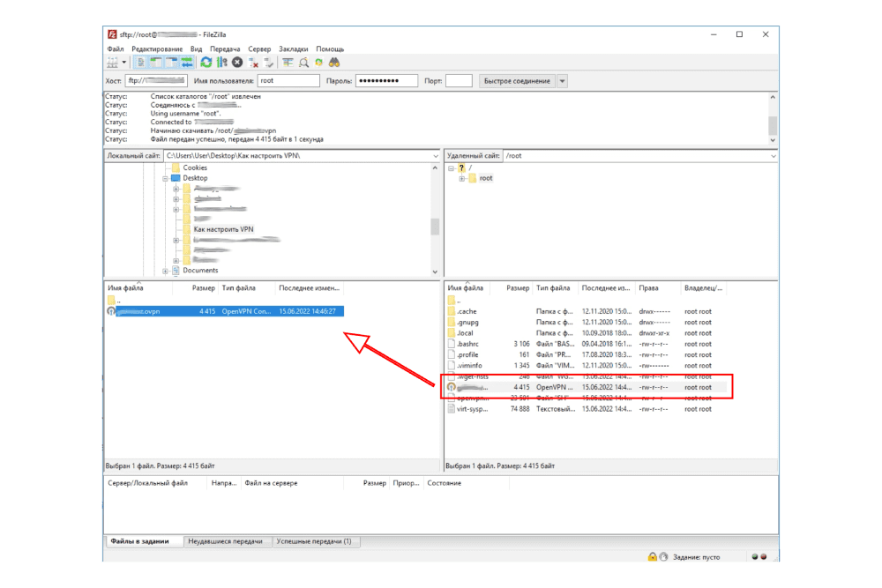Screen dimensions: 882x588
Task: Click the Process queue toolbar icon
Action: click(221, 63)
